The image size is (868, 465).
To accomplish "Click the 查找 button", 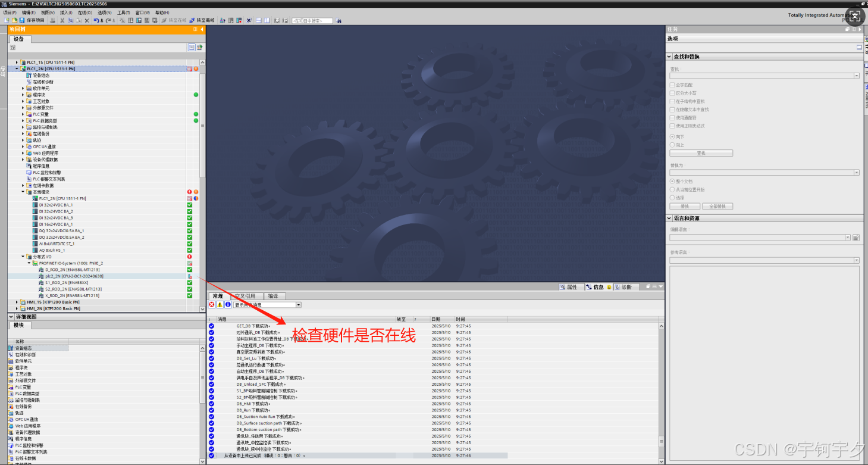I will pyautogui.click(x=701, y=153).
